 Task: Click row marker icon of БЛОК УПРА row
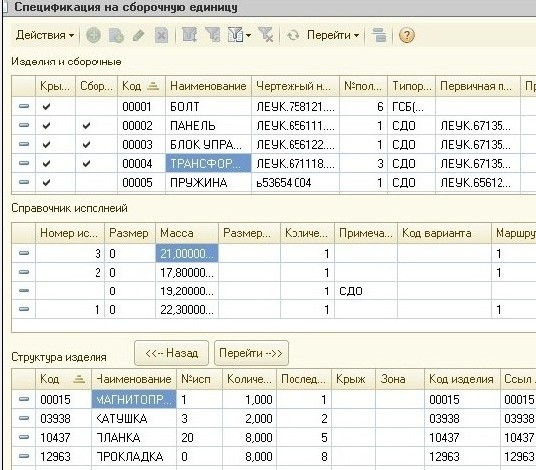[24, 144]
